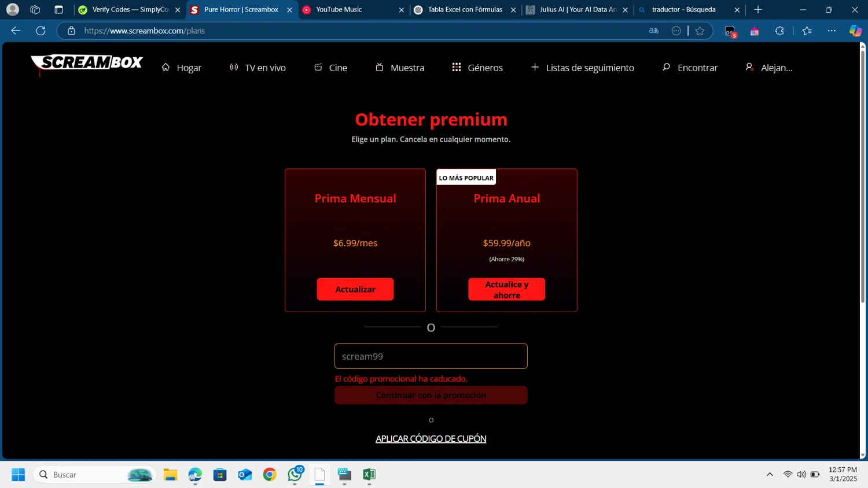The height and width of the screenshot is (488, 868).
Task: Open WhatsApp from taskbar
Action: pyautogui.click(x=295, y=475)
